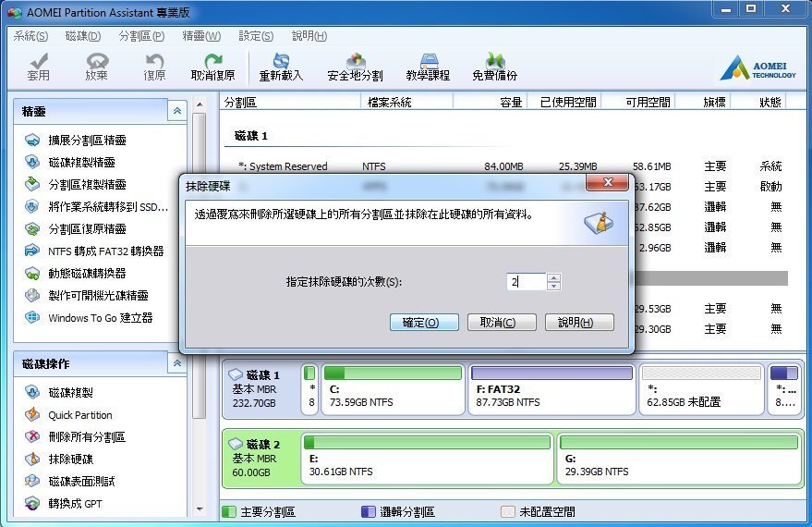Click the Partition (分割區) column header
The height and width of the screenshot is (527, 812).
tap(290, 102)
